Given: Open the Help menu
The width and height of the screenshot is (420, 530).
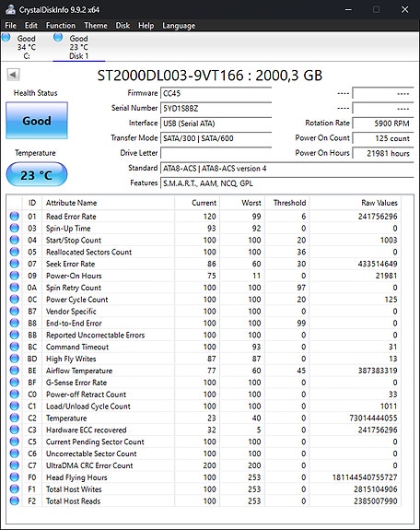Looking at the screenshot, I should (146, 26).
